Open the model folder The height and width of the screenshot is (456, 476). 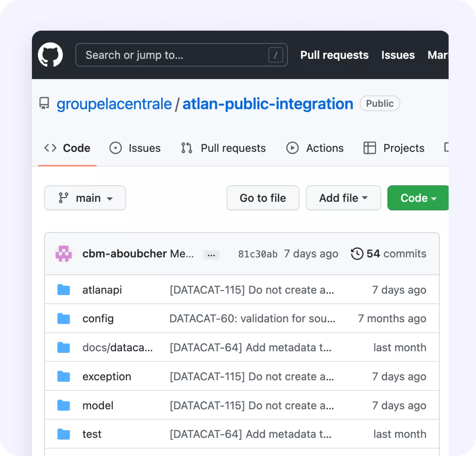[98, 406]
